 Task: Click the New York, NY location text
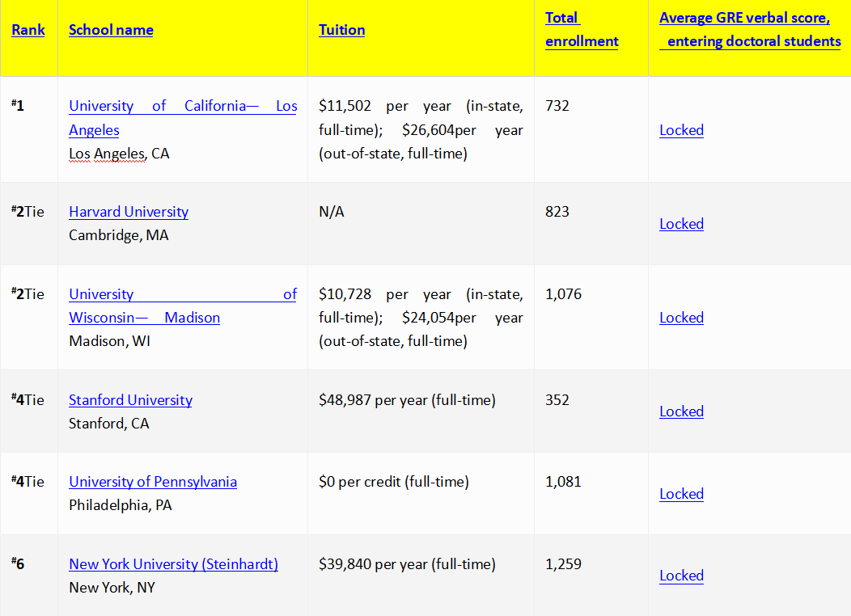tap(112, 588)
